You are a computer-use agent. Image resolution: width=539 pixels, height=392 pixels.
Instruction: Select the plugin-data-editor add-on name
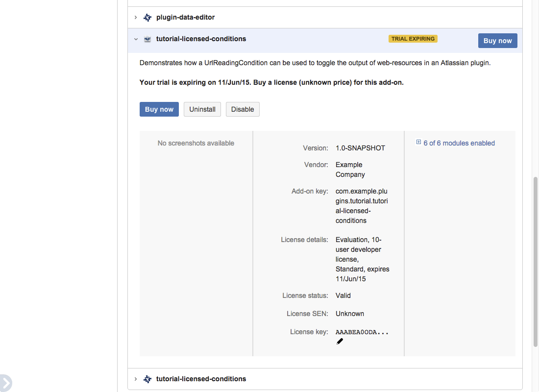coord(185,18)
